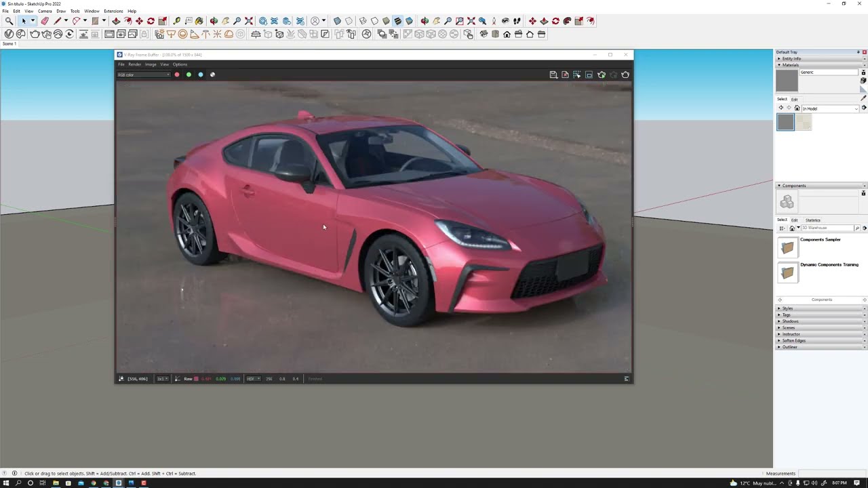
Task: Select the light beige material swatch
Action: tap(804, 122)
